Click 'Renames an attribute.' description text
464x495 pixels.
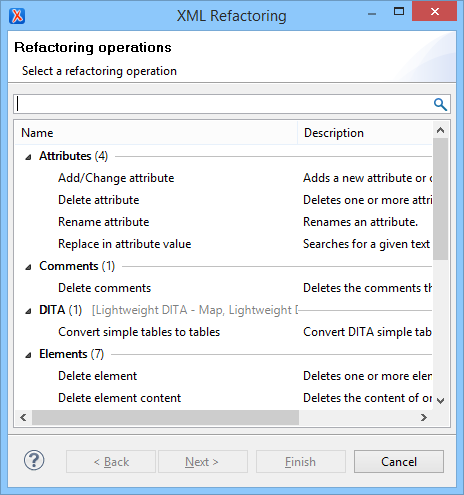pyautogui.click(x=360, y=222)
